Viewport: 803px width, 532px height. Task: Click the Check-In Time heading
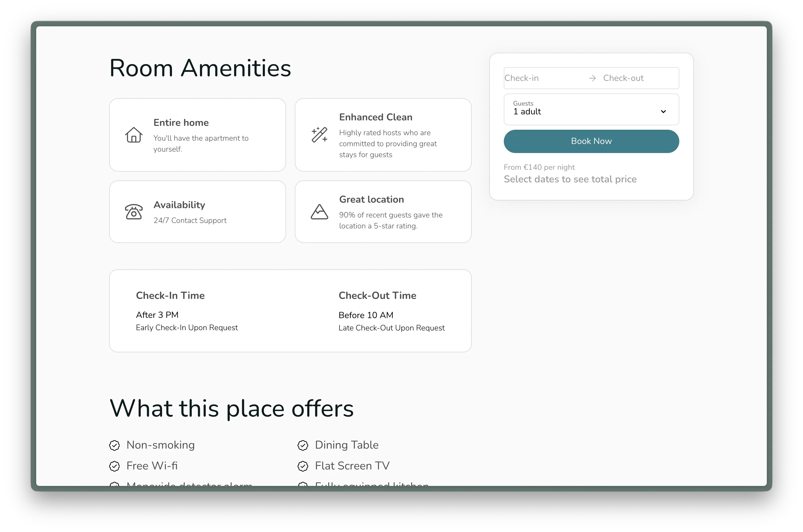pos(170,296)
